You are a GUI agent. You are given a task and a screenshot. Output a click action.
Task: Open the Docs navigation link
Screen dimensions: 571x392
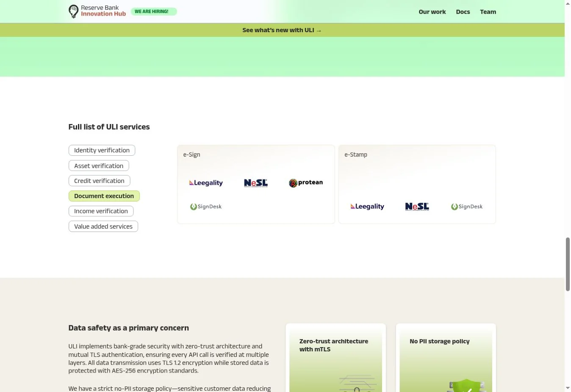coord(463,12)
